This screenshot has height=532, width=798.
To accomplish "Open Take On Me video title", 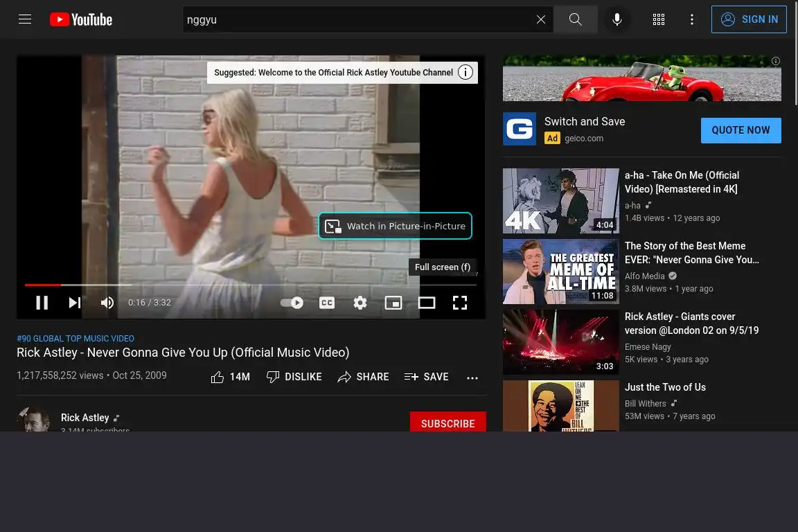I will (x=682, y=181).
